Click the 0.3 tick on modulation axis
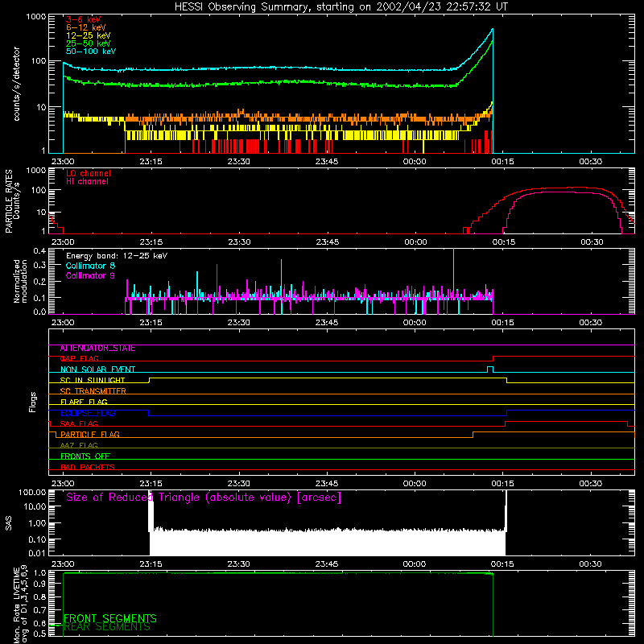This screenshot has height=644, width=644. (39, 266)
